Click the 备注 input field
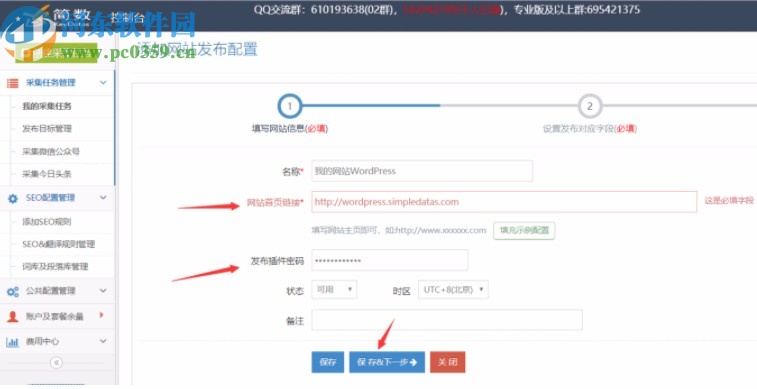This screenshot has height=389, width=757. [x=447, y=320]
